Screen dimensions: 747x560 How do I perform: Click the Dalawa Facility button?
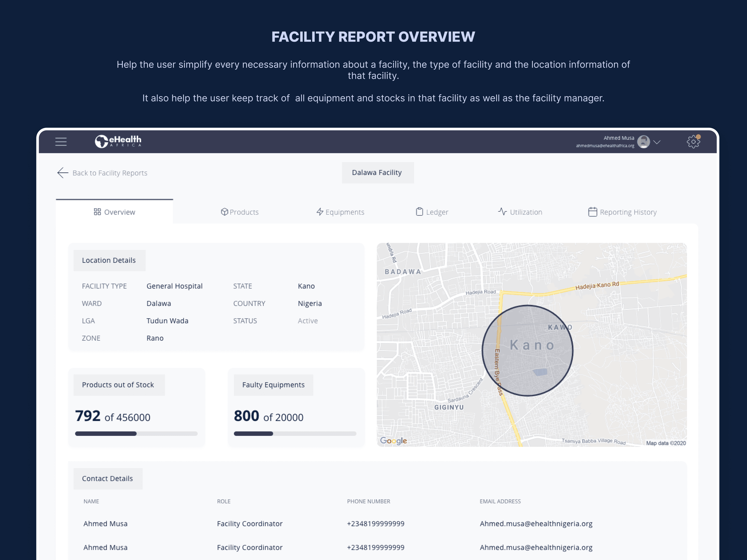377,172
